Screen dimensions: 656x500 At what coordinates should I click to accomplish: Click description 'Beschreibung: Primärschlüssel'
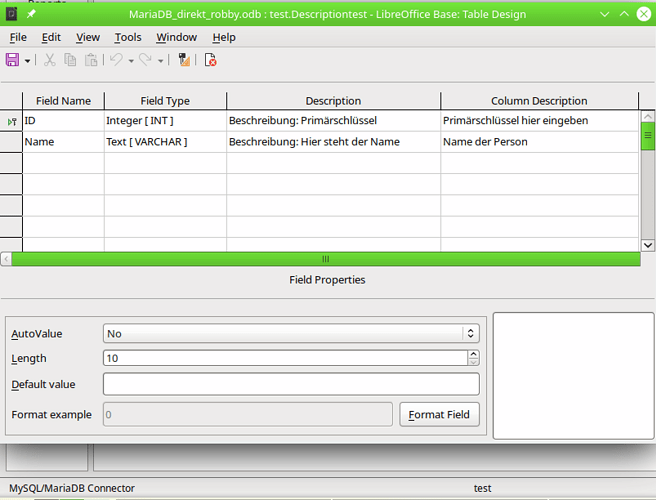tap(333, 121)
